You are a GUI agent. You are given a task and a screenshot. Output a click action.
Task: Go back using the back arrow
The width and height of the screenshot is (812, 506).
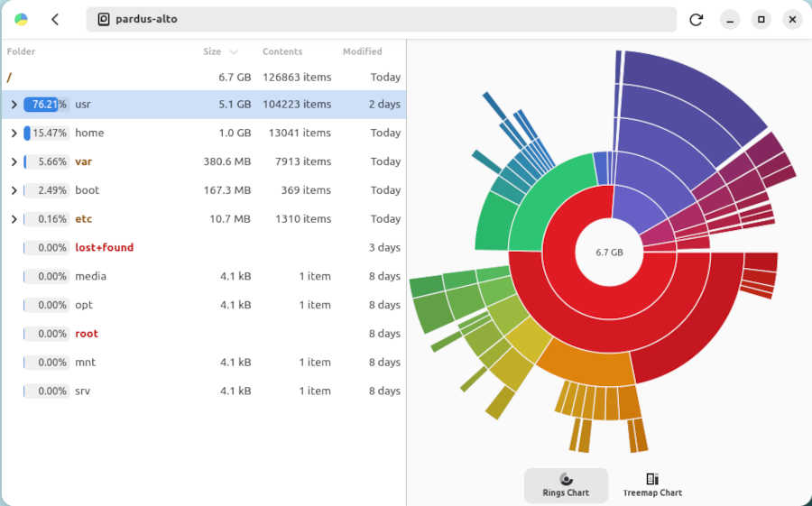(55, 19)
